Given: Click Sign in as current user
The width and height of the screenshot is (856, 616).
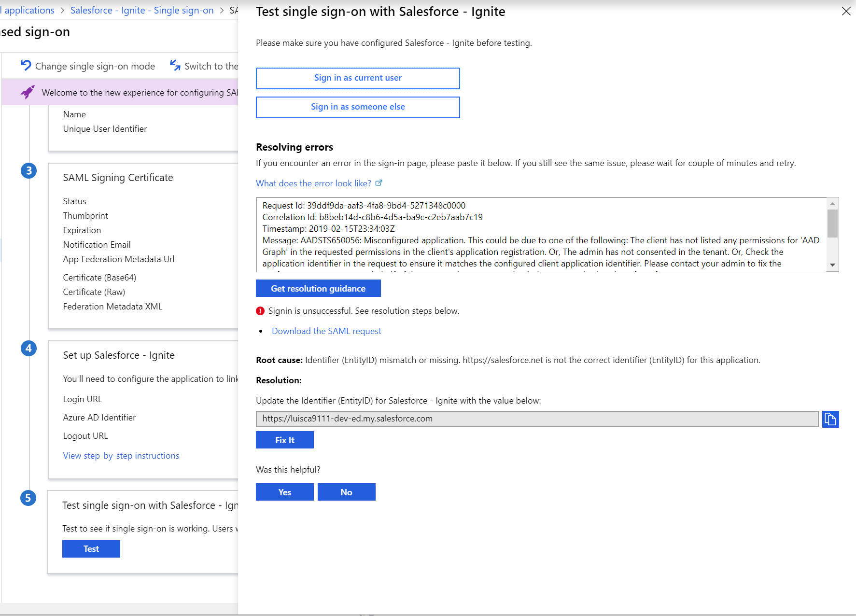Looking at the screenshot, I should (x=358, y=78).
